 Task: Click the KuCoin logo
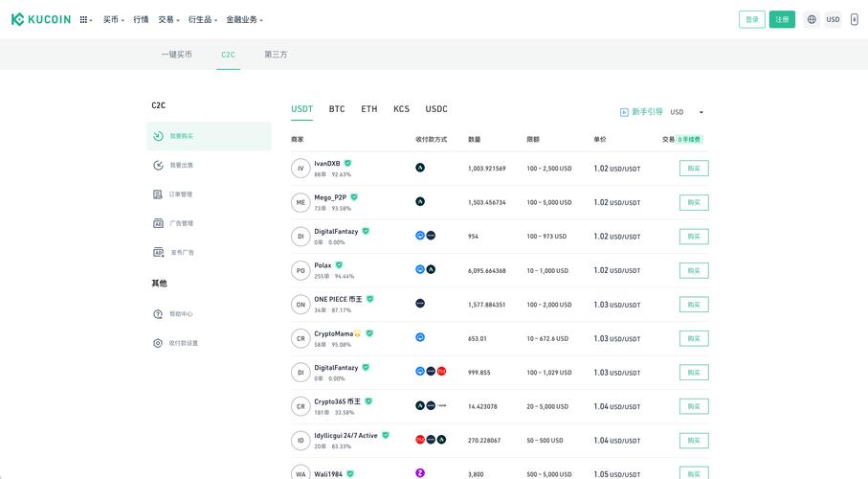[x=41, y=19]
